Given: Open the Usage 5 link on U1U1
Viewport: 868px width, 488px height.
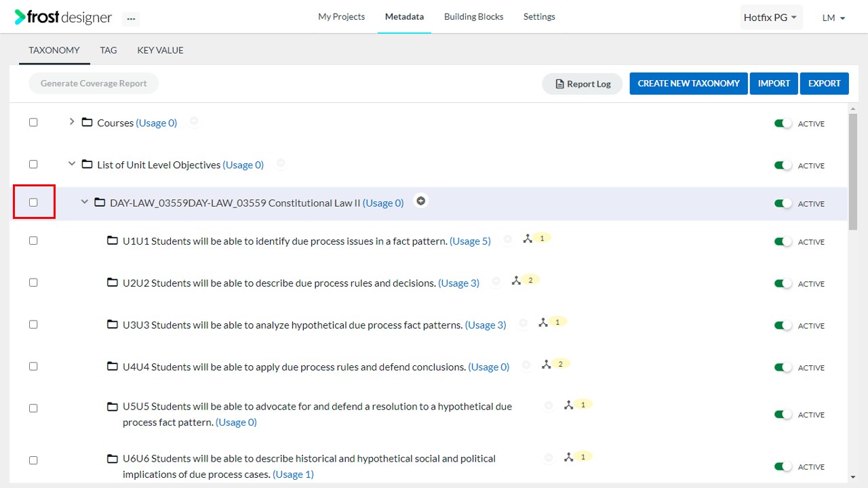Looking at the screenshot, I should pos(470,241).
